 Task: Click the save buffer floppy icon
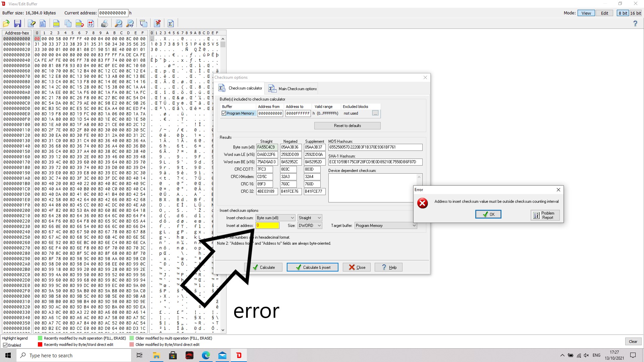pyautogui.click(x=17, y=23)
